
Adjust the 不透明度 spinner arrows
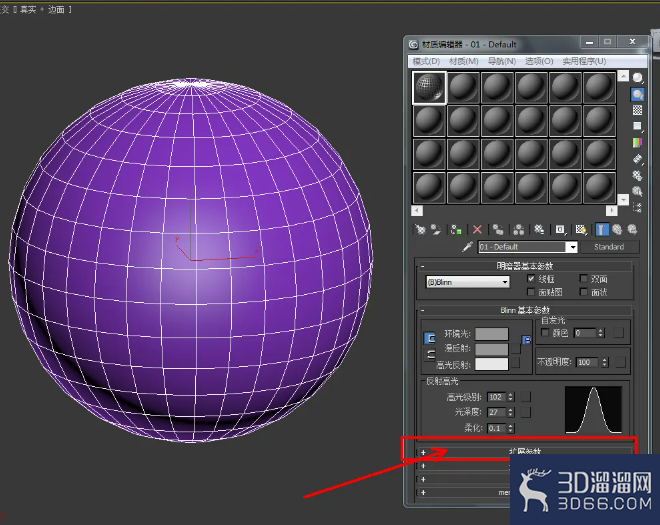click(605, 362)
